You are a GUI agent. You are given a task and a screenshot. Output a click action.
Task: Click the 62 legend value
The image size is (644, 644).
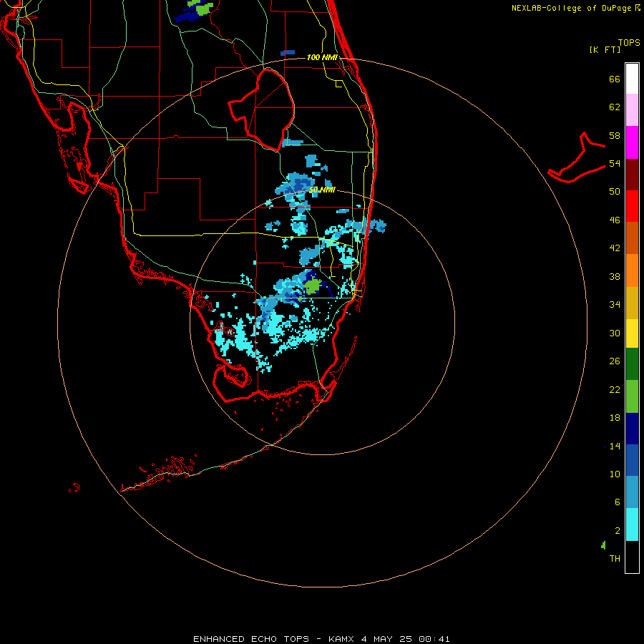tap(615, 107)
